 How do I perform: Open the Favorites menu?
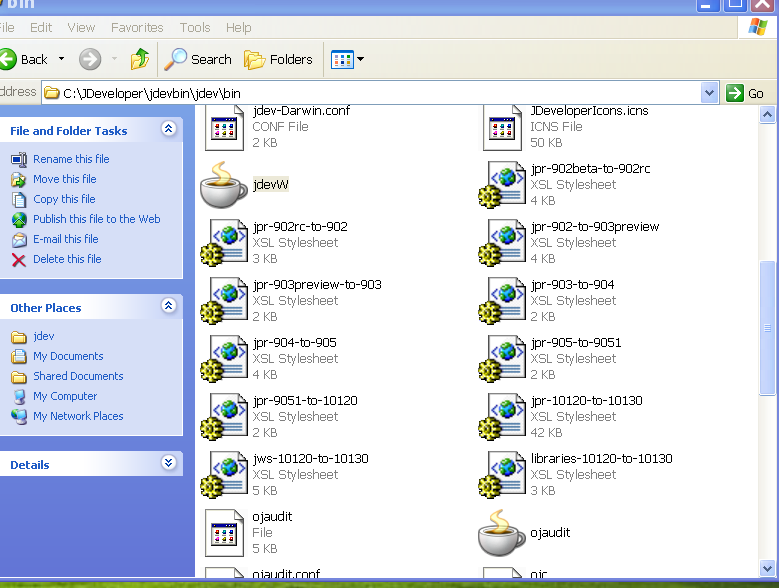(137, 28)
